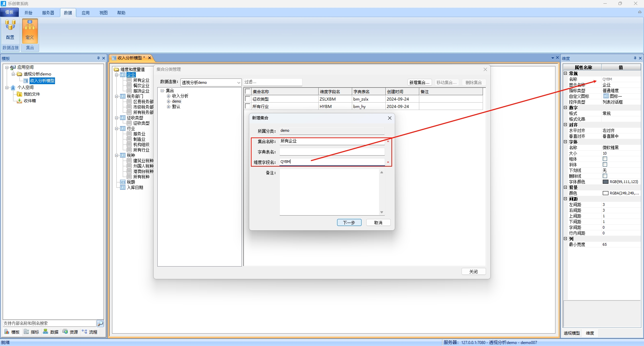Check the 征收类型 row checkbox
The height and width of the screenshot is (346, 644).
coord(248,99)
